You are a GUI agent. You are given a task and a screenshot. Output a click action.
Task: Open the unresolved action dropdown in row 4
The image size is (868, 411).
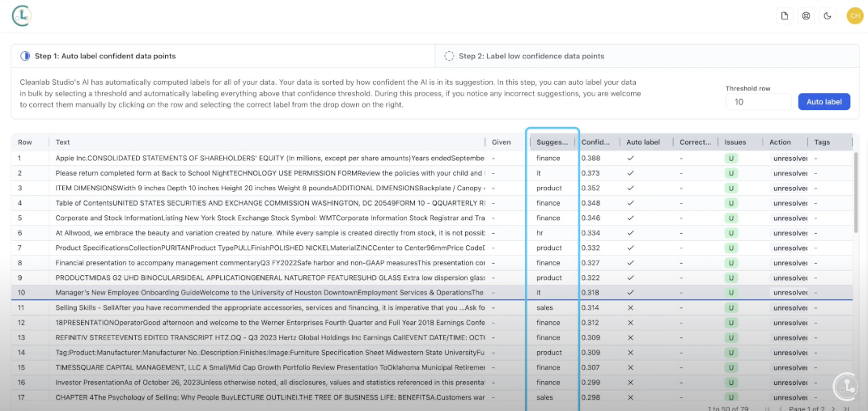tap(788, 203)
